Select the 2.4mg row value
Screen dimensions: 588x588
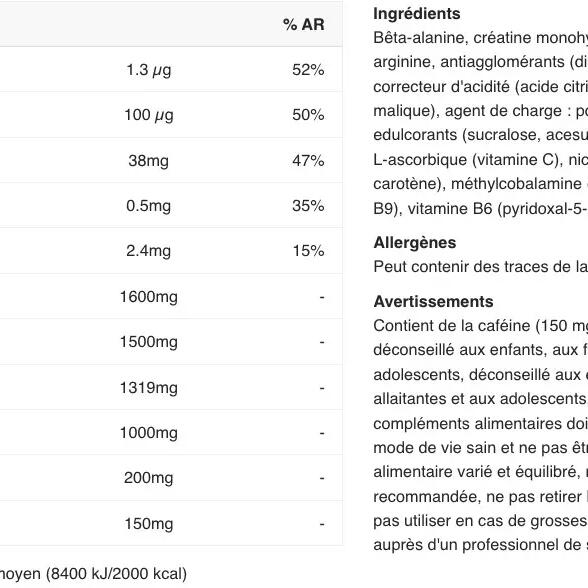148,251
